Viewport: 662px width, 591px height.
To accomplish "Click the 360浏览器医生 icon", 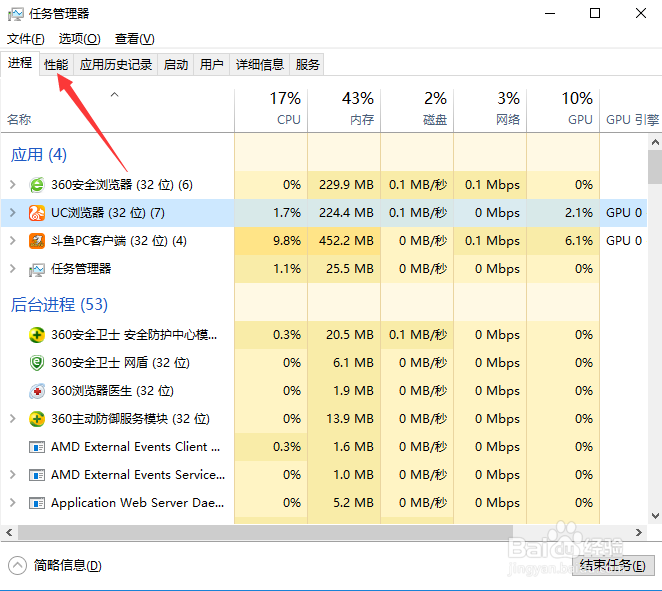I will (37, 391).
